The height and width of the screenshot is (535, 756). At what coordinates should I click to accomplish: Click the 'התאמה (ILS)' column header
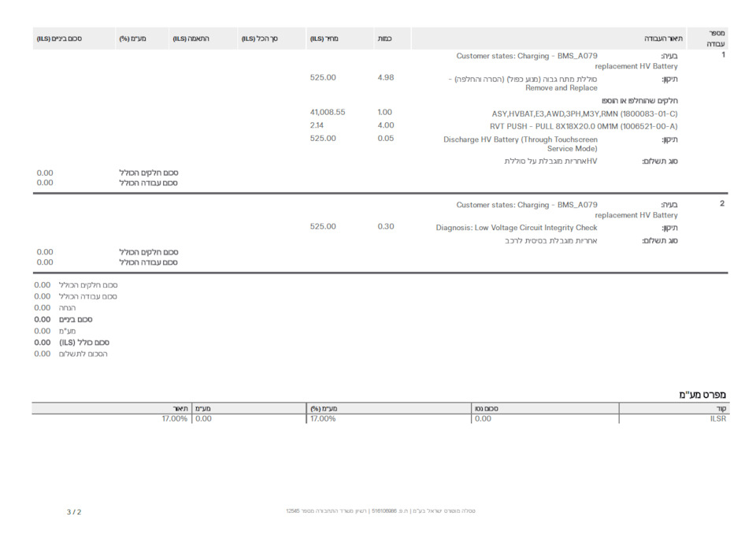(191, 39)
